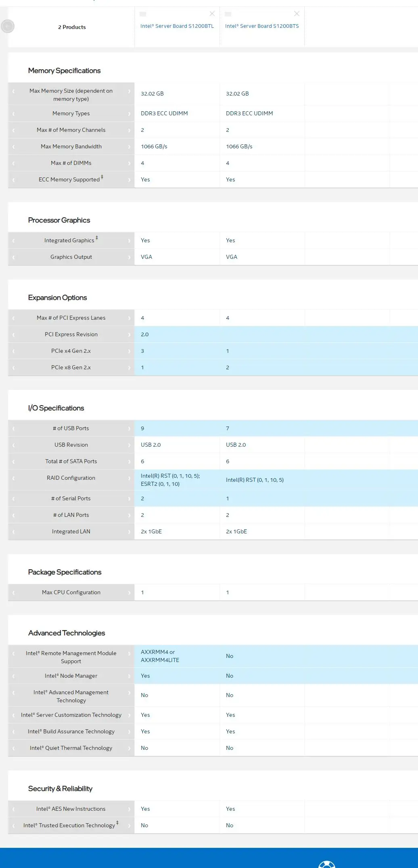Click right chevron on Max Memory Size row

[129, 91]
